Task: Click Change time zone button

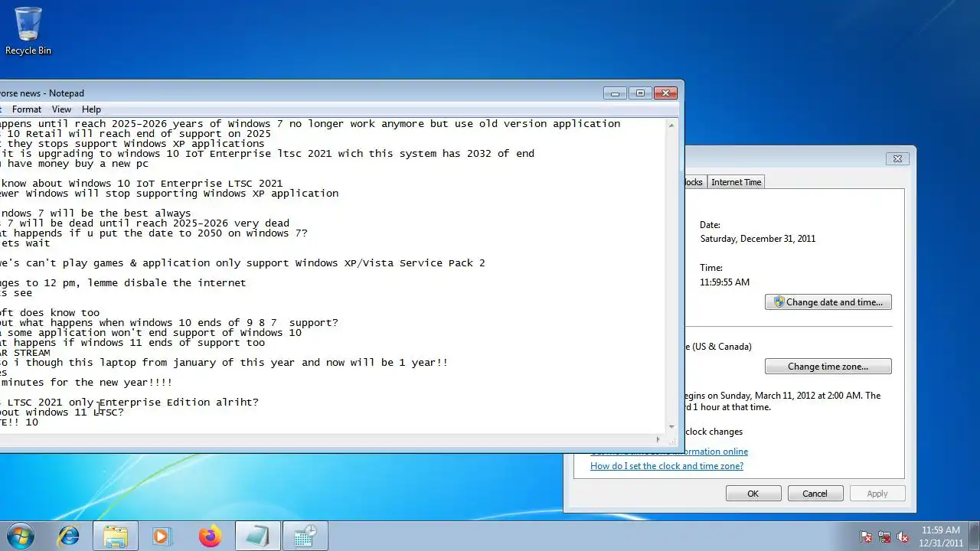Action: point(828,367)
